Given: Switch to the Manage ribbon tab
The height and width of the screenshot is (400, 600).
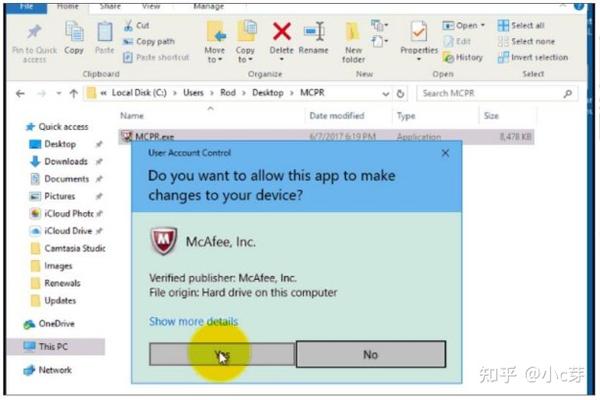Looking at the screenshot, I should pos(208,7).
